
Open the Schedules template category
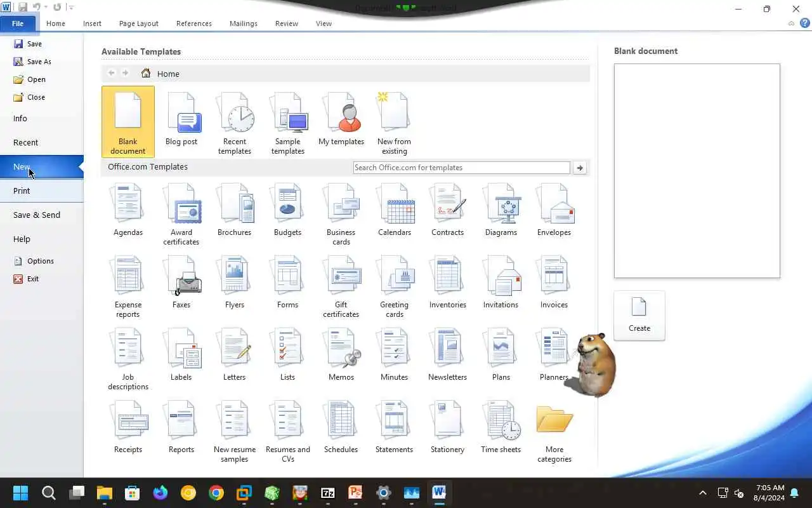pos(341,427)
